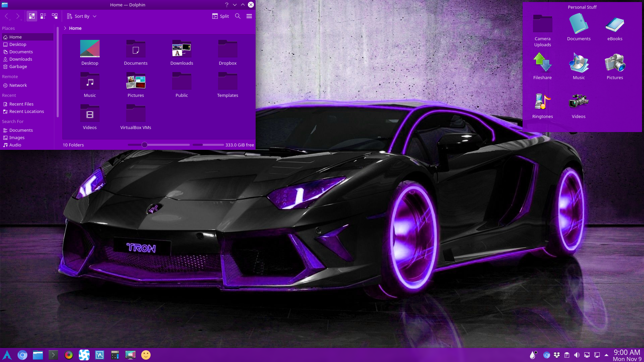Image resolution: width=644 pixels, height=362 pixels.
Task: Click the Home breadcrumb in location bar
Action: 75,28
